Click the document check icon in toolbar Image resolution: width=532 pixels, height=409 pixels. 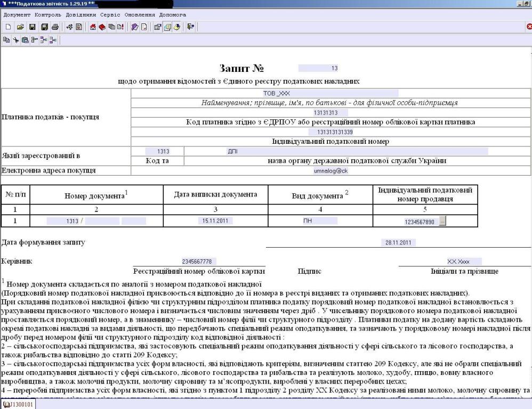coord(78,27)
